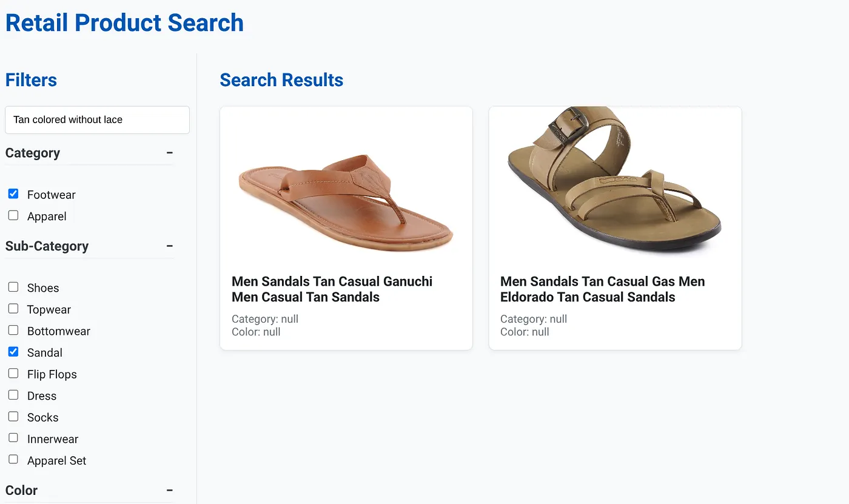The height and width of the screenshot is (504, 849).
Task: Click the filter search text field
Action: (97, 120)
